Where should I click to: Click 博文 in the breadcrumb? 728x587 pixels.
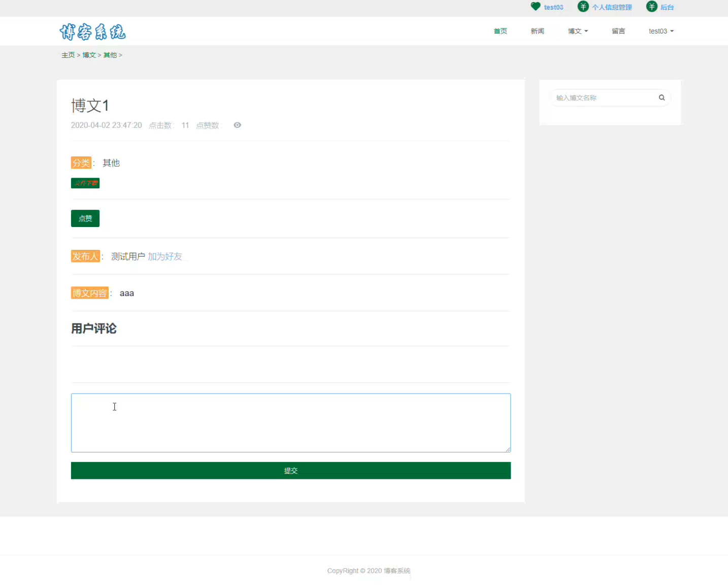coord(89,55)
